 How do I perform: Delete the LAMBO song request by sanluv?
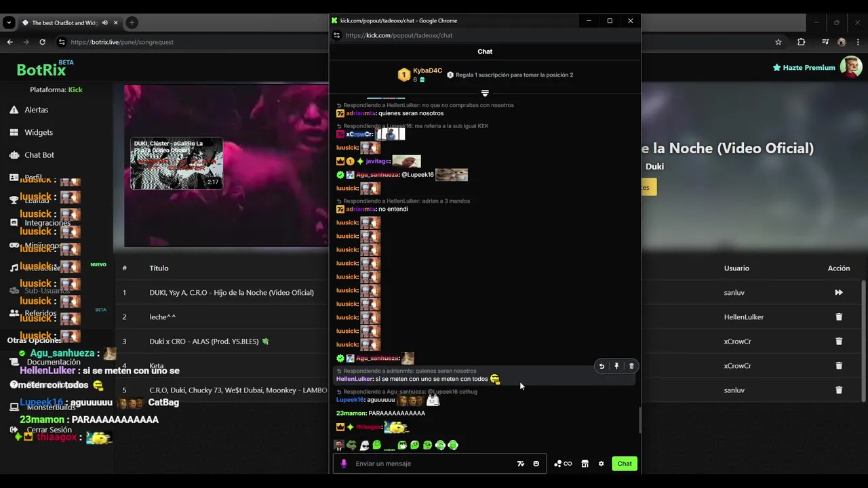click(x=839, y=390)
